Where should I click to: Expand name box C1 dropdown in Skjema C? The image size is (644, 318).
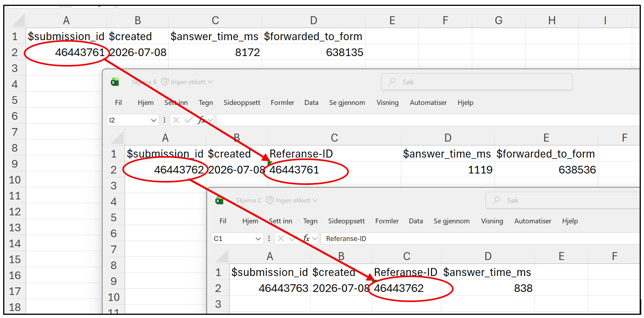coord(258,239)
